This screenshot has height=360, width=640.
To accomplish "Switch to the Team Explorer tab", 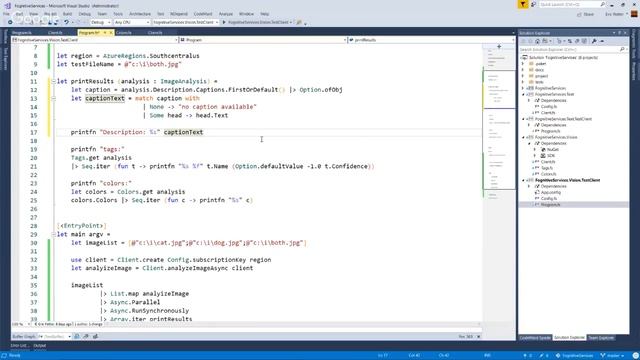I will click(601, 338).
